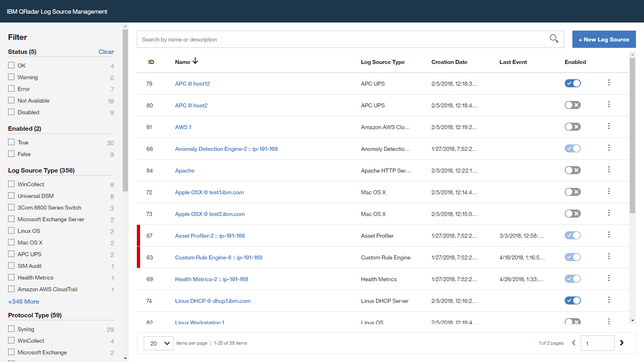
Task: Open actions menu for Custom Rule Engine-8
Action: [x=609, y=256]
